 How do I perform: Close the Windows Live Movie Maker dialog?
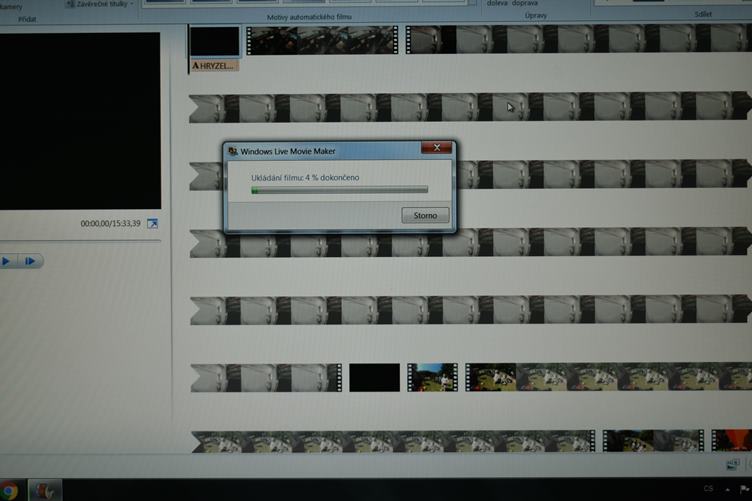coord(436,148)
